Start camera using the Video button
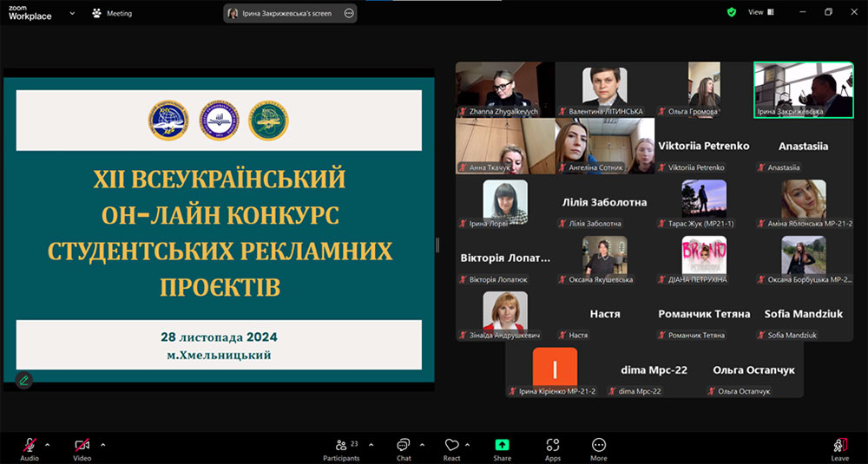868x464 pixels. coord(82,446)
